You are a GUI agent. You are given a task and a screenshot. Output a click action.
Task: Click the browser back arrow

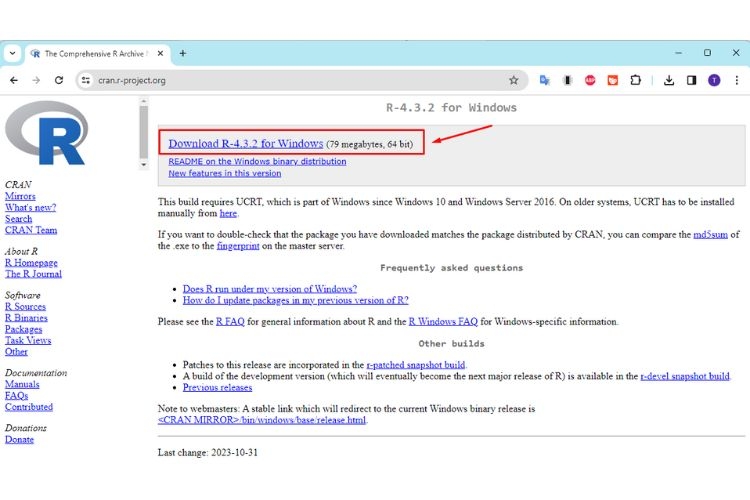[x=14, y=80]
